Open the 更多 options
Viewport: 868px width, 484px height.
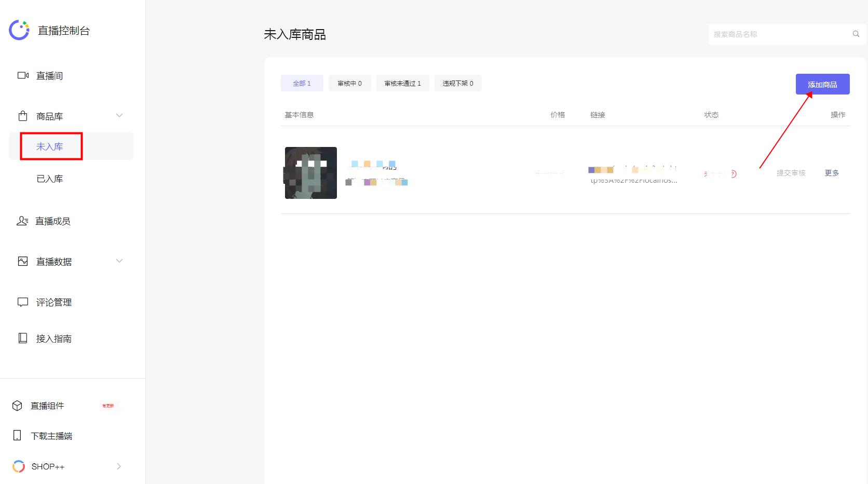coord(831,173)
